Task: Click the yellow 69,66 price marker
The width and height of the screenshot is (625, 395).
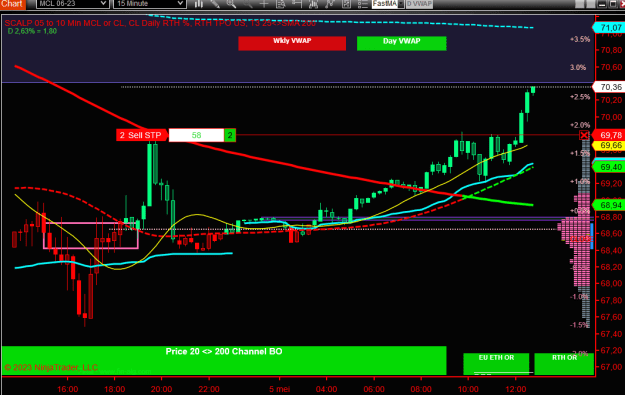Action: pos(609,145)
